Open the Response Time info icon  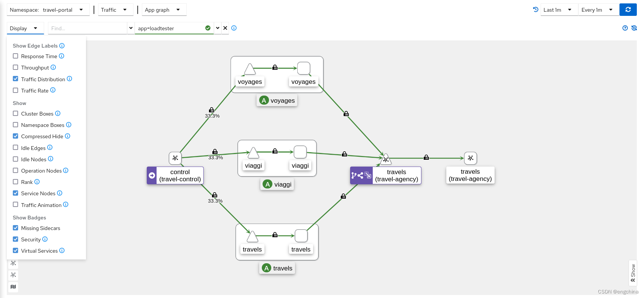(61, 56)
